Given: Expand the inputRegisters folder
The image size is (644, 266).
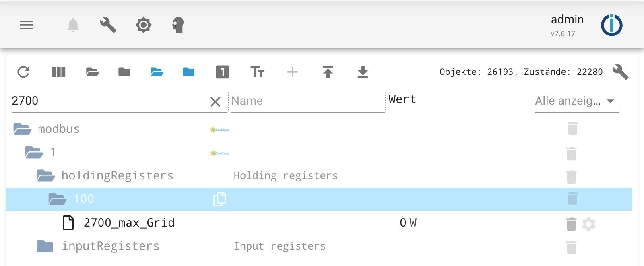Looking at the screenshot, I should tap(45, 246).
